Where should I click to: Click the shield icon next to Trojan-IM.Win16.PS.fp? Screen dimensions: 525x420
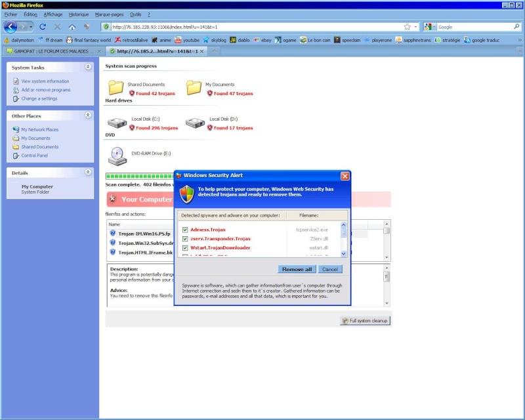tap(113, 233)
